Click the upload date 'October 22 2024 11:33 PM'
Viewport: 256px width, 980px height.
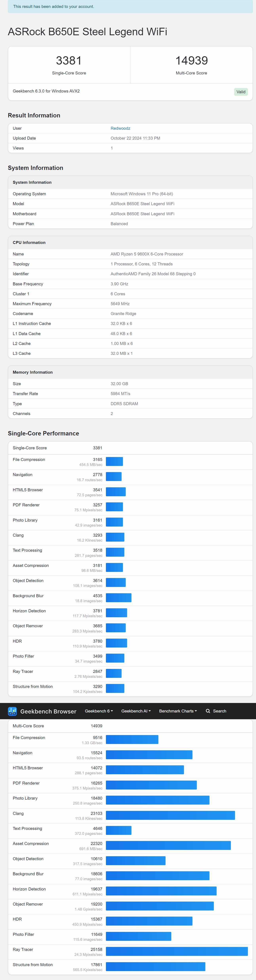click(135, 138)
